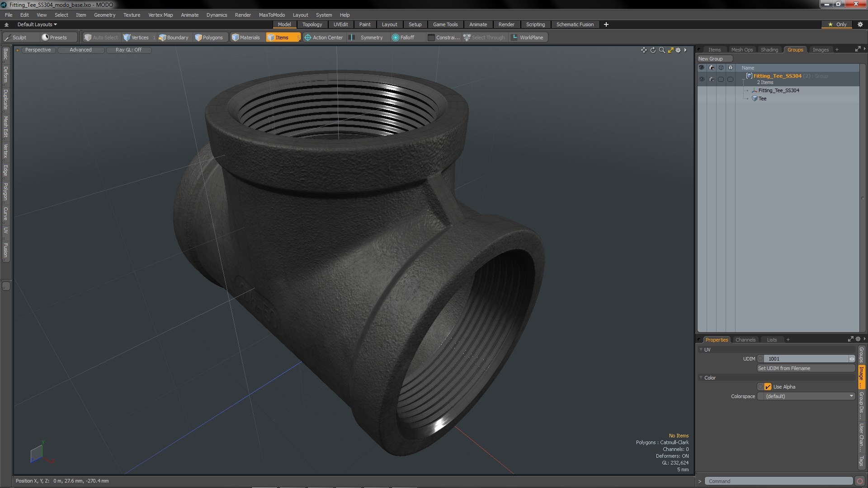The height and width of the screenshot is (488, 868).
Task: Select the Tee mesh item
Action: [762, 99]
